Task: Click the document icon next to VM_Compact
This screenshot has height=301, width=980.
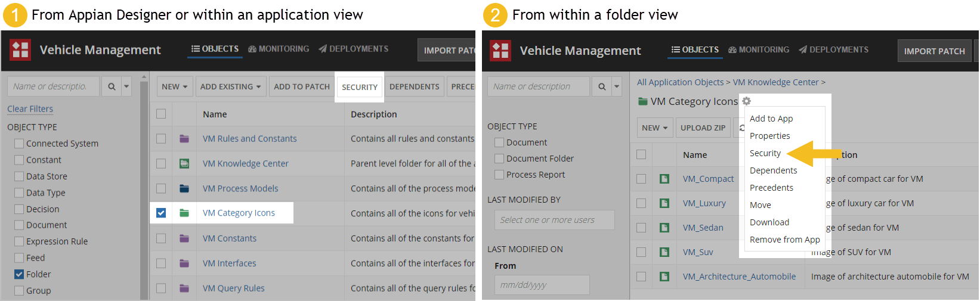Action: click(664, 179)
